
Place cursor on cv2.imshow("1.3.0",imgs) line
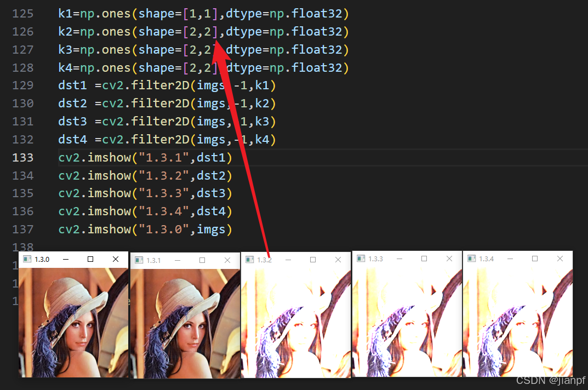145,230
